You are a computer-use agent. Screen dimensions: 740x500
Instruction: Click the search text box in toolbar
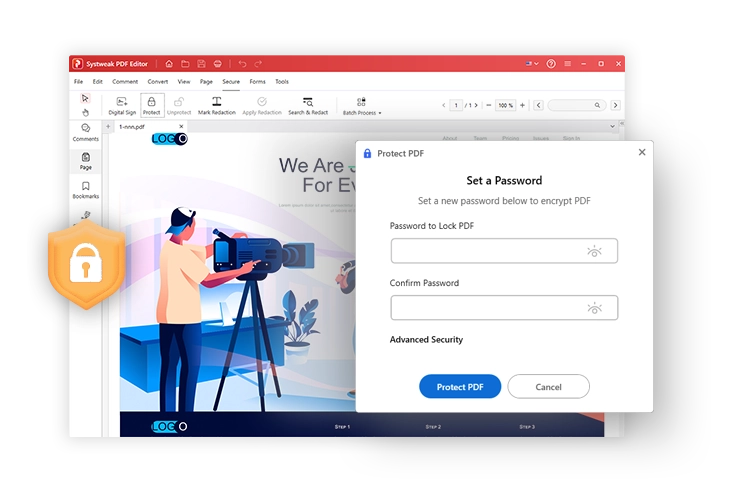(576, 105)
